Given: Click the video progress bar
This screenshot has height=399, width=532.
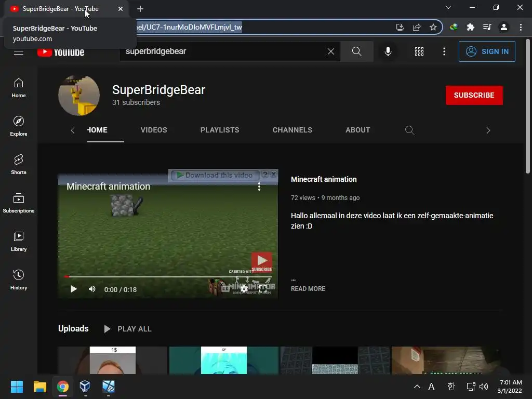Looking at the screenshot, I should (168, 277).
